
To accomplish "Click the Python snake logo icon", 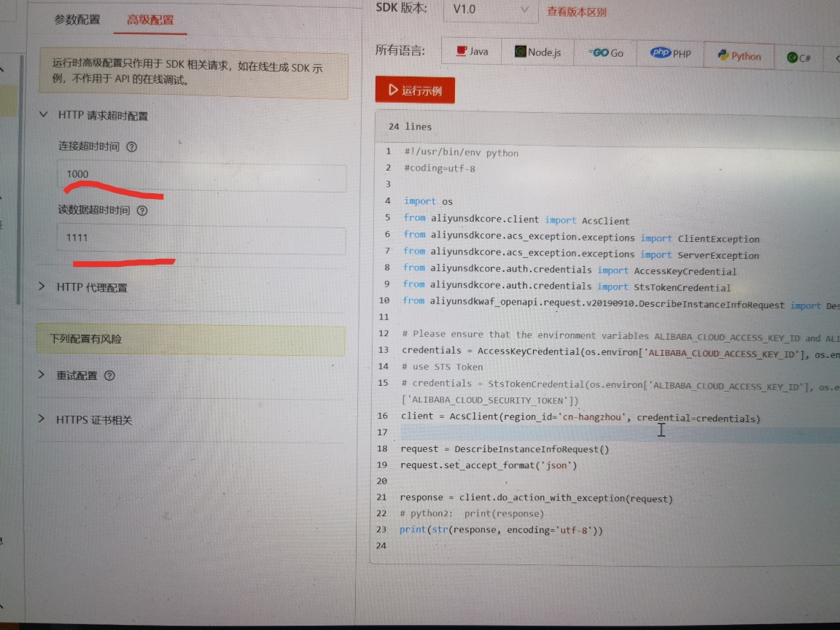I will 723,55.
